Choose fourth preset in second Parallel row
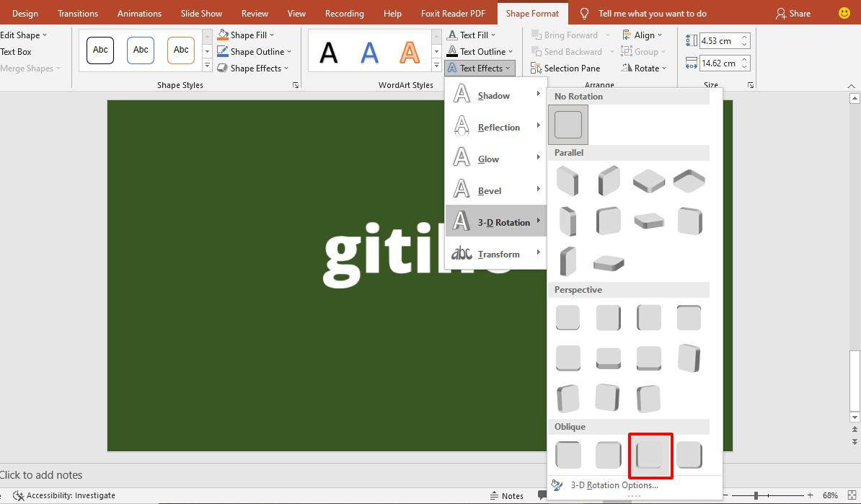This screenshot has height=504, width=861. coord(689,221)
